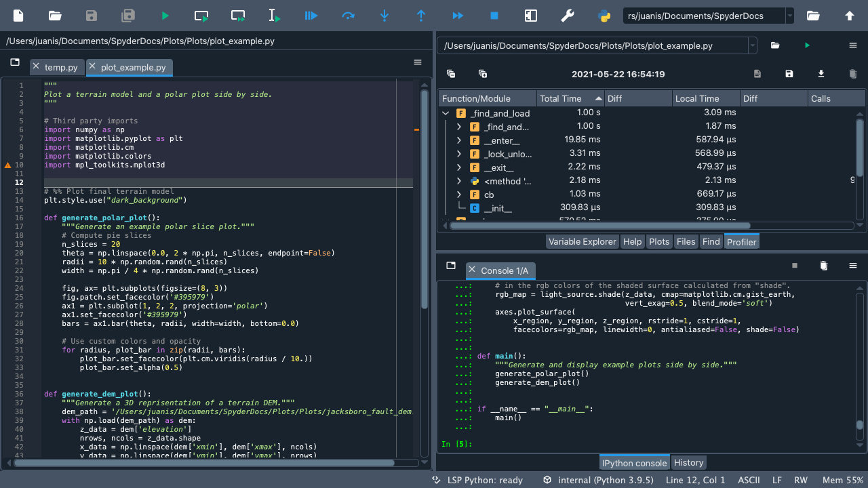Open the Preferences wrench icon
The width and height of the screenshot is (868, 488).
pyautogui.click(x=568, y=16)
